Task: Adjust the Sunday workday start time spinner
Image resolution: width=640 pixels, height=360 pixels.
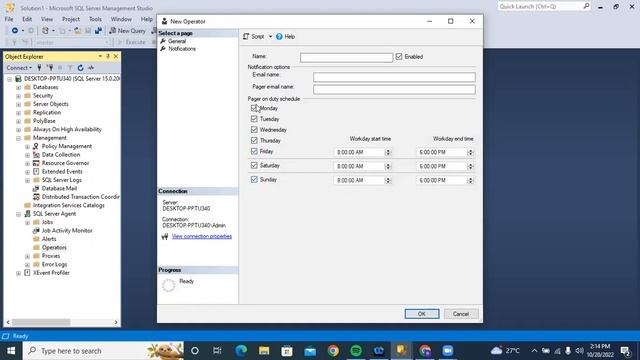Action: [388, 180]
